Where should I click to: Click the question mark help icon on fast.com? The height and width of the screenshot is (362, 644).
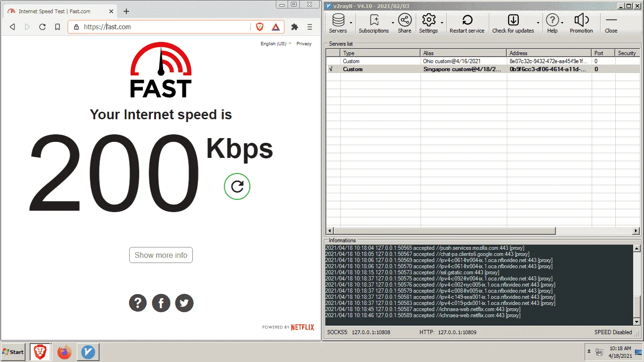pyautogui.click(x=138, y=303)
